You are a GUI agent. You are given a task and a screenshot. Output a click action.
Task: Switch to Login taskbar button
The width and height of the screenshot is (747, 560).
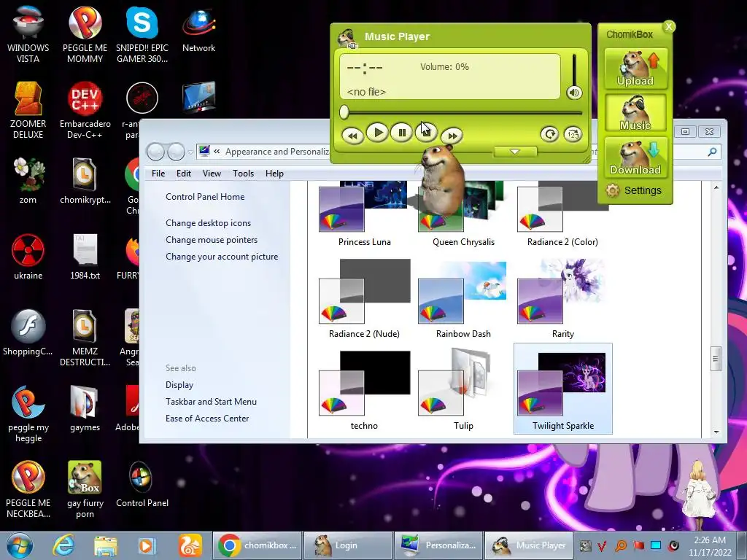pyautogui.click(x=348, y=545)
